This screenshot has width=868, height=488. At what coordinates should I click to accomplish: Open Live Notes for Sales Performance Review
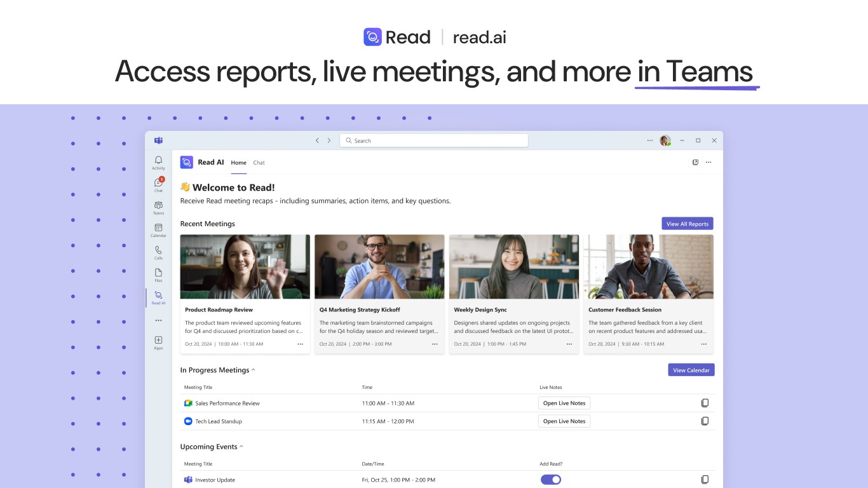pyautogui.click(x=564, y=403)
